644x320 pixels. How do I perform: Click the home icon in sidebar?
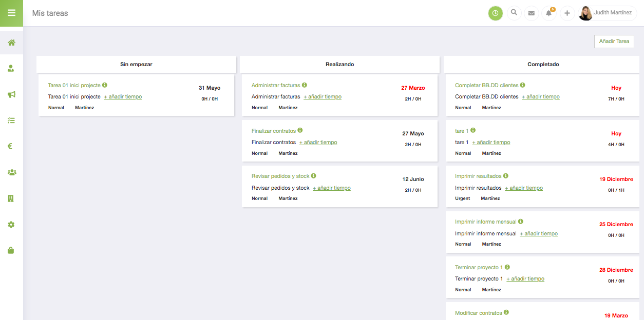click(11, 43)
